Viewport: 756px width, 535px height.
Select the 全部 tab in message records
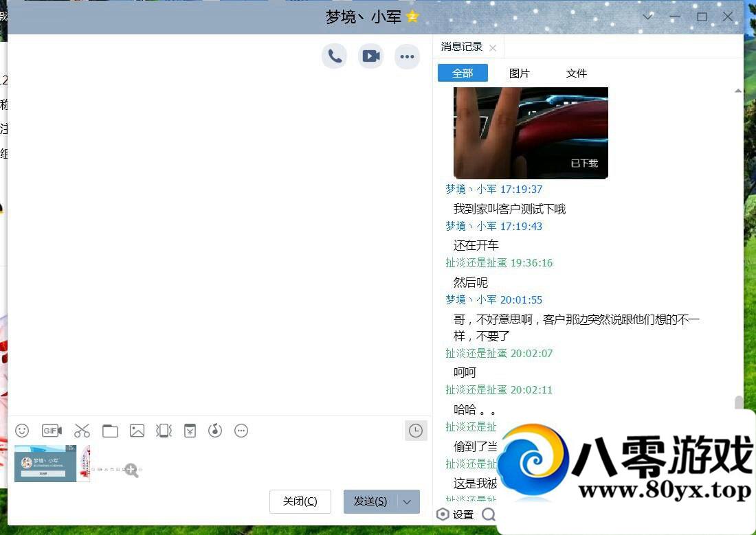click(x=463, y=73)
